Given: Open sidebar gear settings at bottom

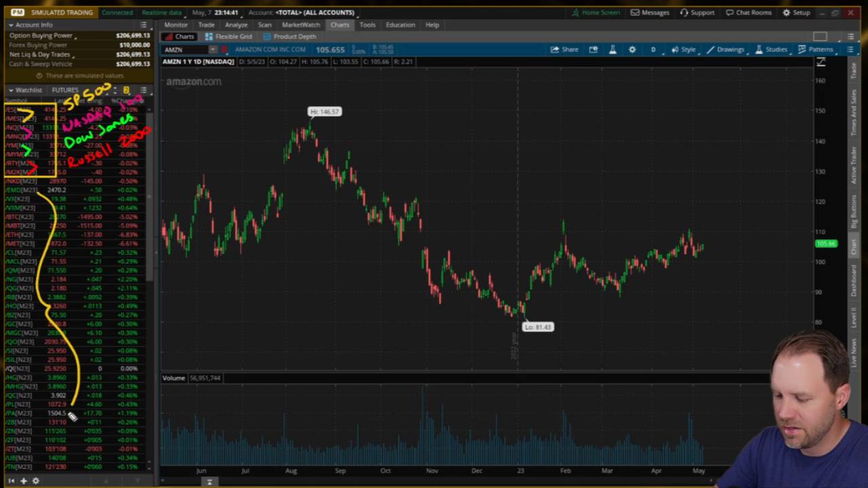Looking at the screenshot, I should (x=35, y=481).
